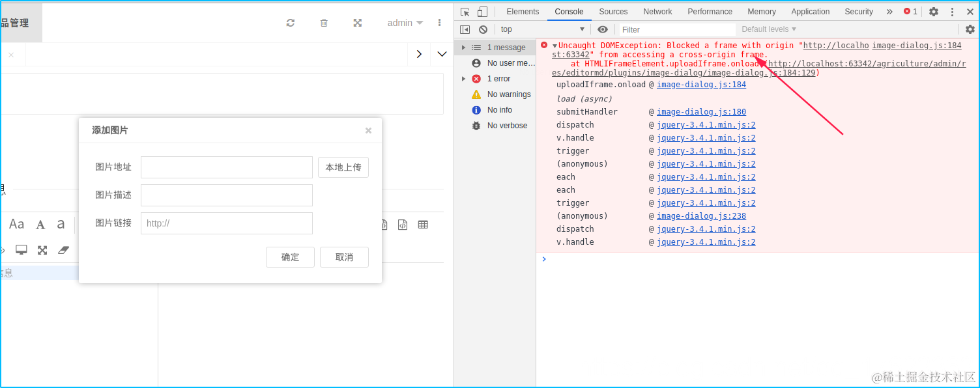Select No user messages in console sidebar
Viewport: 980px width, 388px height.
pos(495,63)
